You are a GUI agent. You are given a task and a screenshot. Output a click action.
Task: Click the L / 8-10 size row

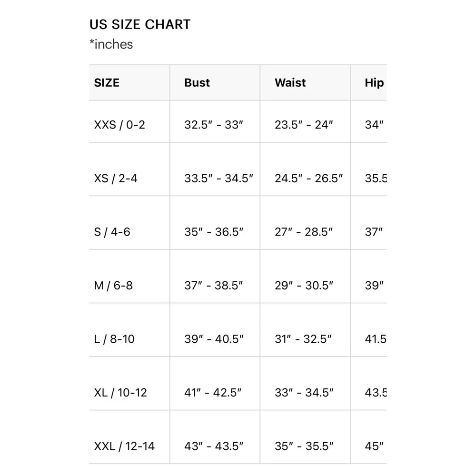pos(238,330)
